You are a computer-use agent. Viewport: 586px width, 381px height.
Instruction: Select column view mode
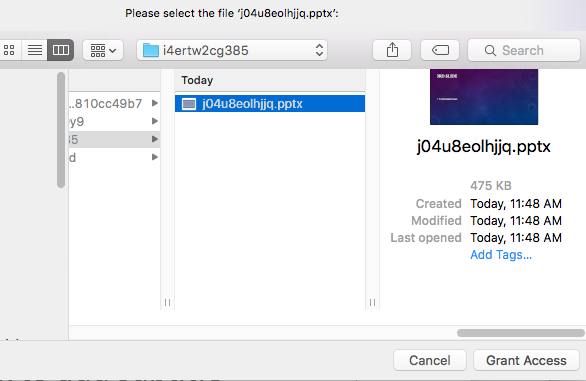61,50
